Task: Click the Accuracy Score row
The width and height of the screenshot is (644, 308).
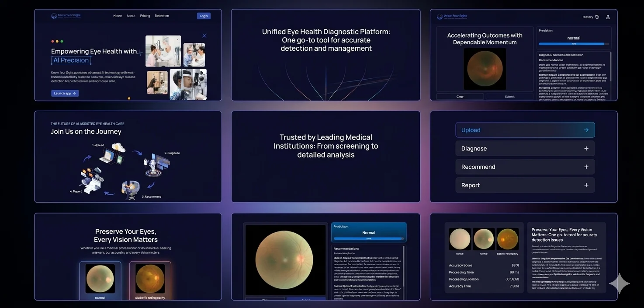Action: click(484, 266)
